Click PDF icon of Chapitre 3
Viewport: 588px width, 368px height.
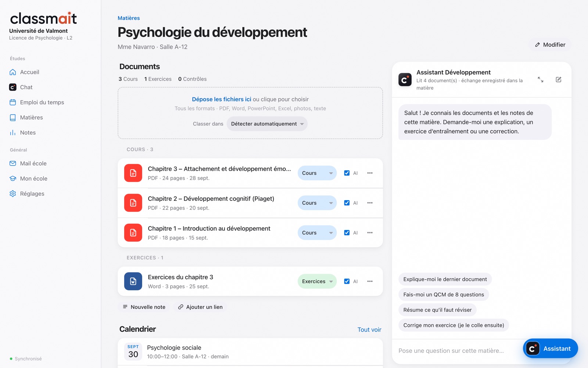133,173
